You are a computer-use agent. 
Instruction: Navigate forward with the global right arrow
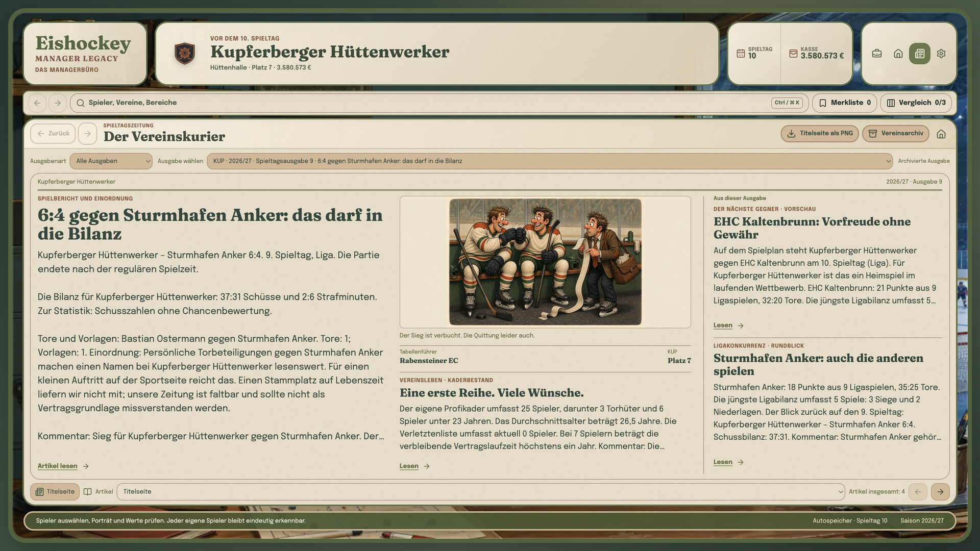[58, 103]
